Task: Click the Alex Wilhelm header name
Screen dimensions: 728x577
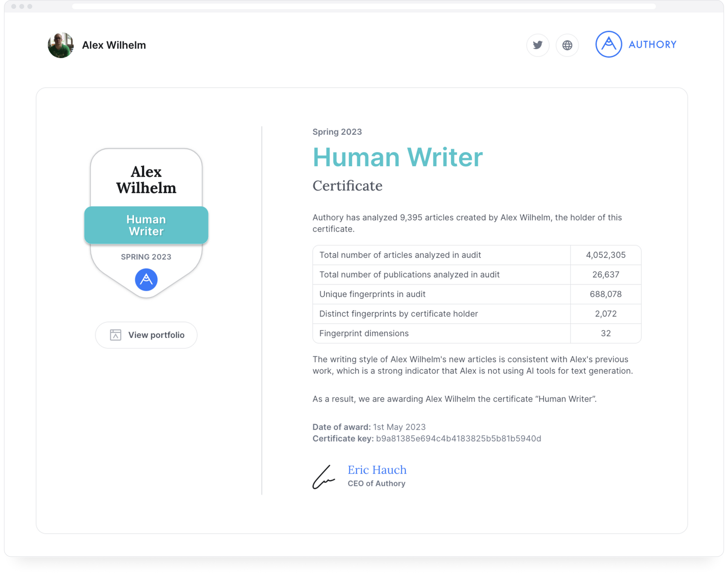Action: [x=114, y=45]
